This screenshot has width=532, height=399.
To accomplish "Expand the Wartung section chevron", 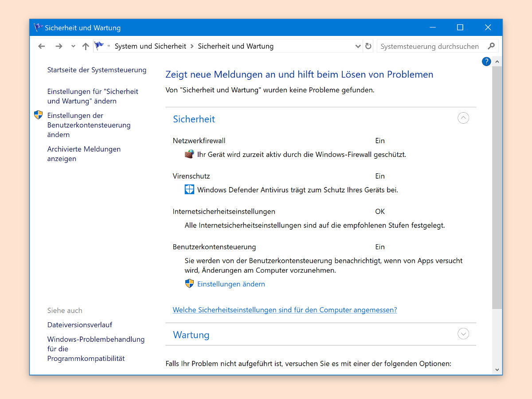I will point(463,334).
